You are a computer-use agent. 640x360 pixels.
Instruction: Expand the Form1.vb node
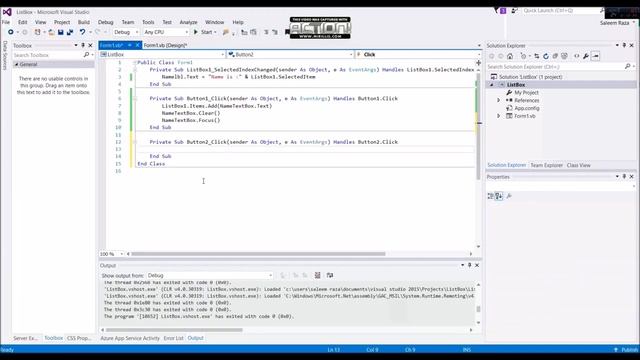[498, 116]
